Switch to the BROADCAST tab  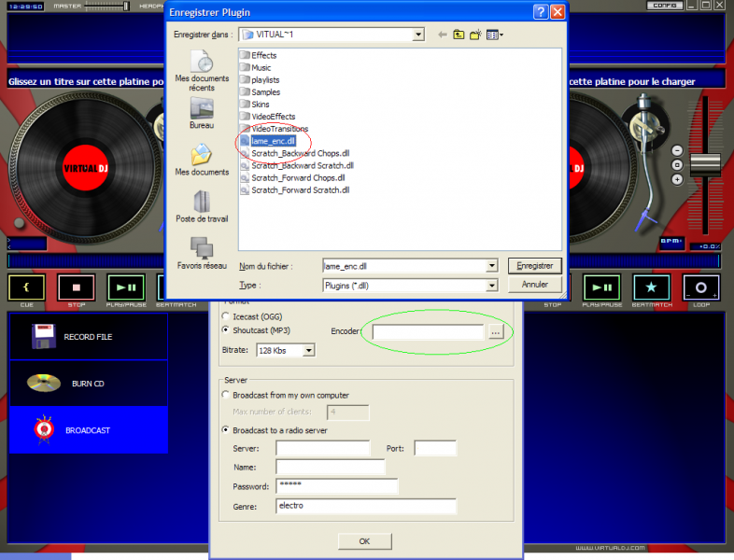click(x=88, y=430)
